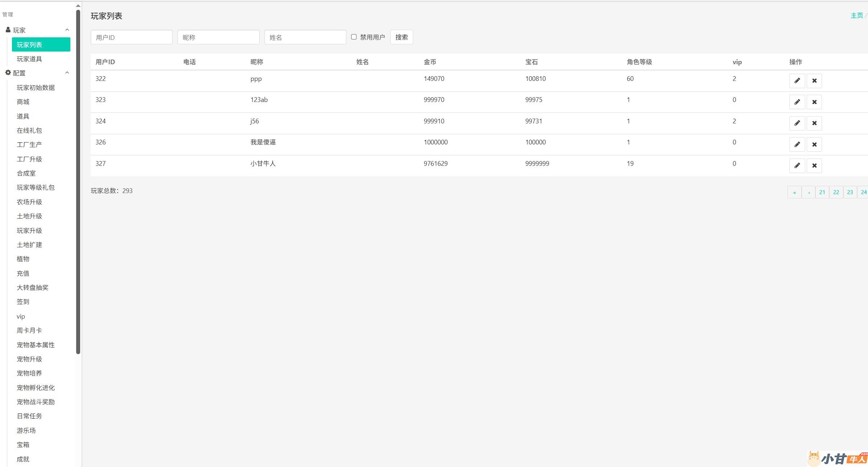Jump to page 21

pyautogui.click(x=822, y=192)
